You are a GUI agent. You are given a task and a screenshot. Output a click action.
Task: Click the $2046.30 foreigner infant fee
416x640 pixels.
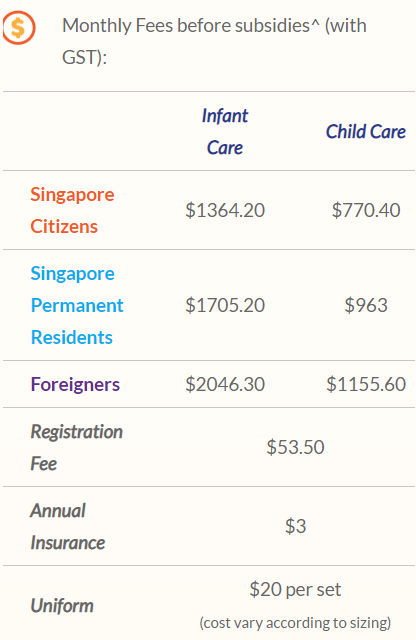tap(225, 384)
